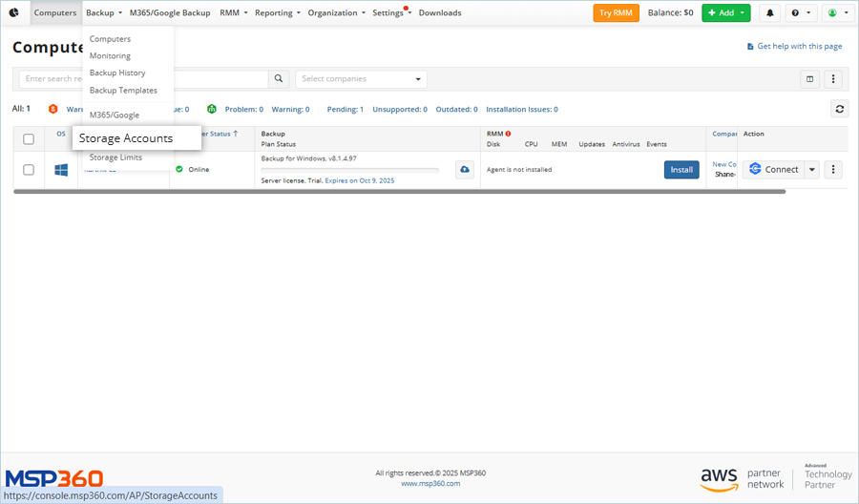Open the toolbar three-dot options menu
This screenshot has width=859, height=504.
pyautogui.click(x=833, y=79)
